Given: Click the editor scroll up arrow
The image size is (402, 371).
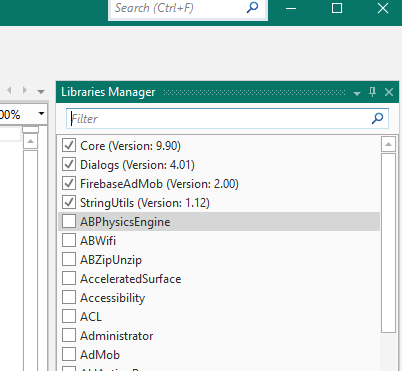Looking at the screenshot, I should 30,142.
